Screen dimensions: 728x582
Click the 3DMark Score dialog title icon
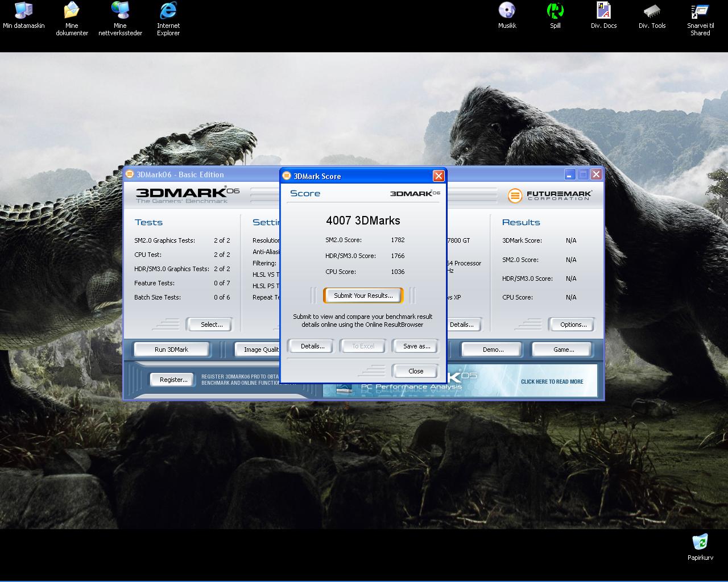pyautogui.click(x=287, y=176)
